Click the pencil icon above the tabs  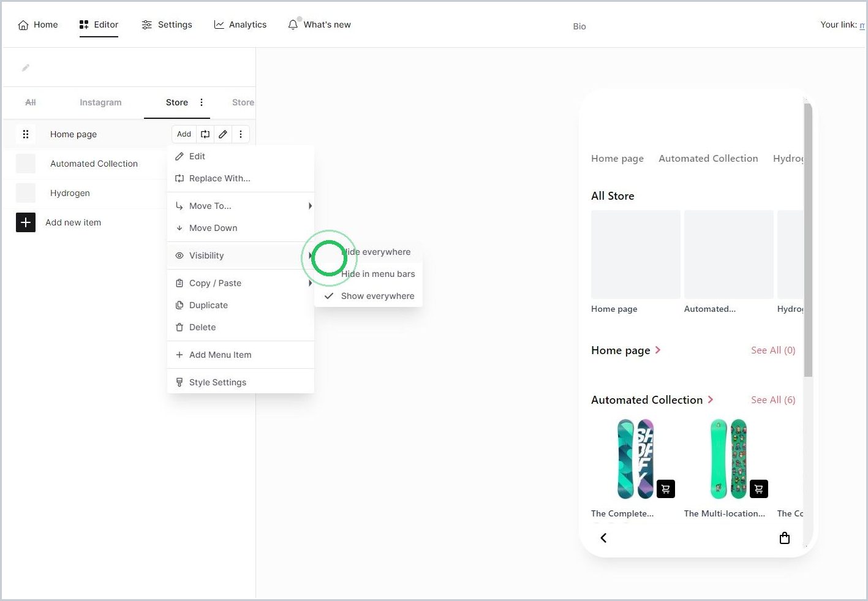[x=26, y=68]
